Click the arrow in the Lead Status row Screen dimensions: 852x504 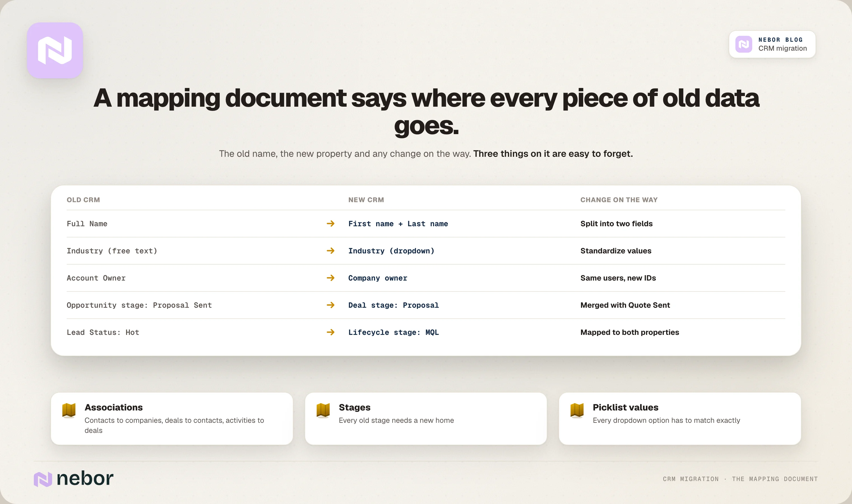[331, 332]
